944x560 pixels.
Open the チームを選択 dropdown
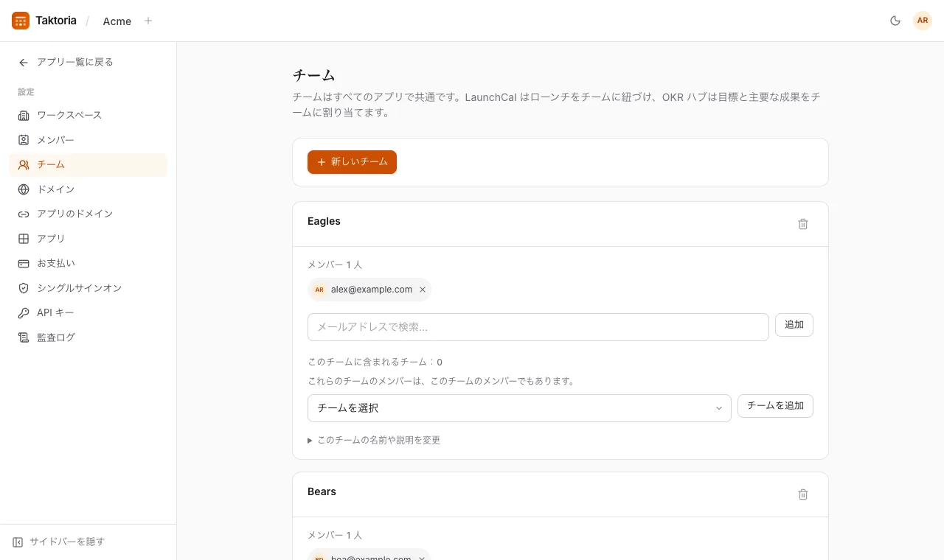coord(519,408)
